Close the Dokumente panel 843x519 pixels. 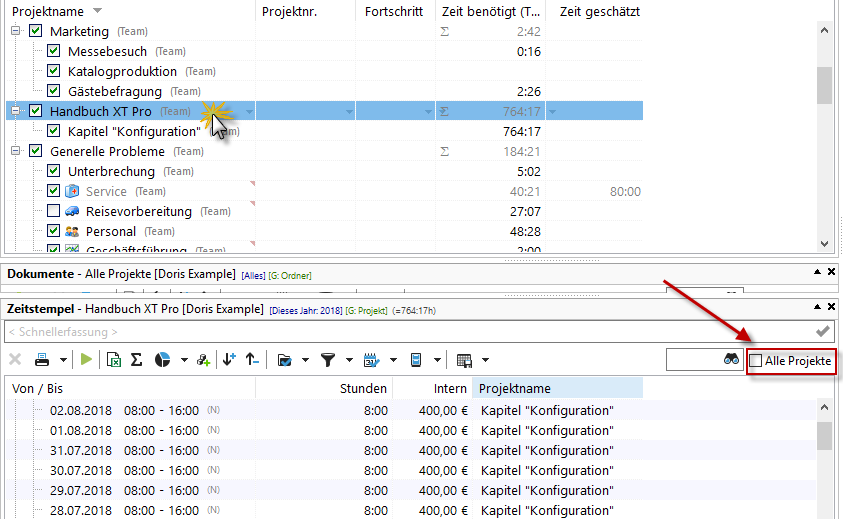coord(831,272)
